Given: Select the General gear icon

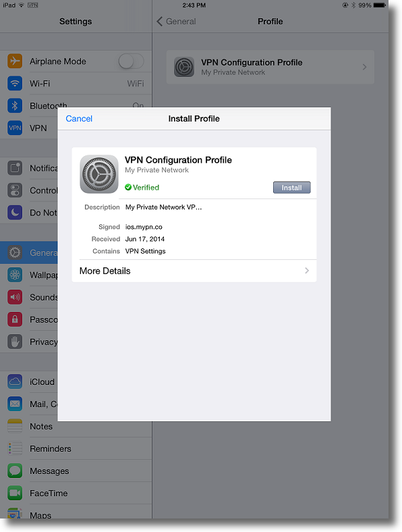Looking at the screenshot, I should tap(15, 252).
